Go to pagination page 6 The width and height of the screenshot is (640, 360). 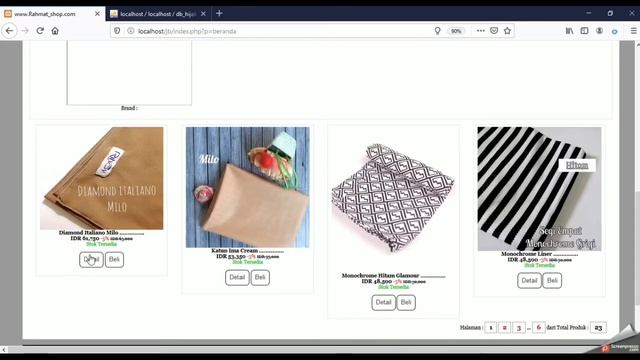pyautogui.click(x=538, y=327)
